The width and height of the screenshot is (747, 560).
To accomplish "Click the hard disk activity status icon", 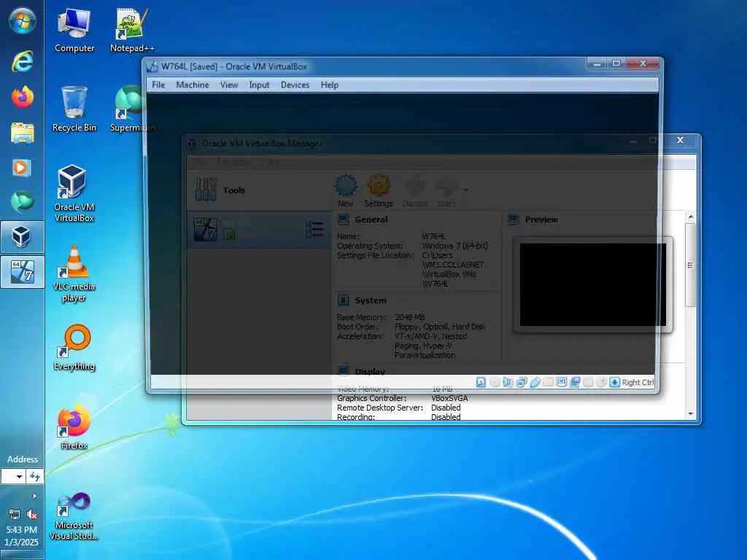I will point(481,382).
